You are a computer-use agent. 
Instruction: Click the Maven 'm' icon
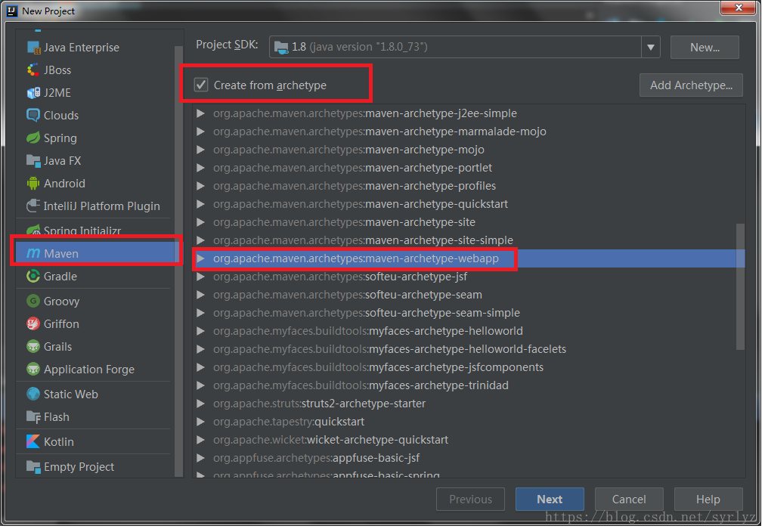pos(33,254)
